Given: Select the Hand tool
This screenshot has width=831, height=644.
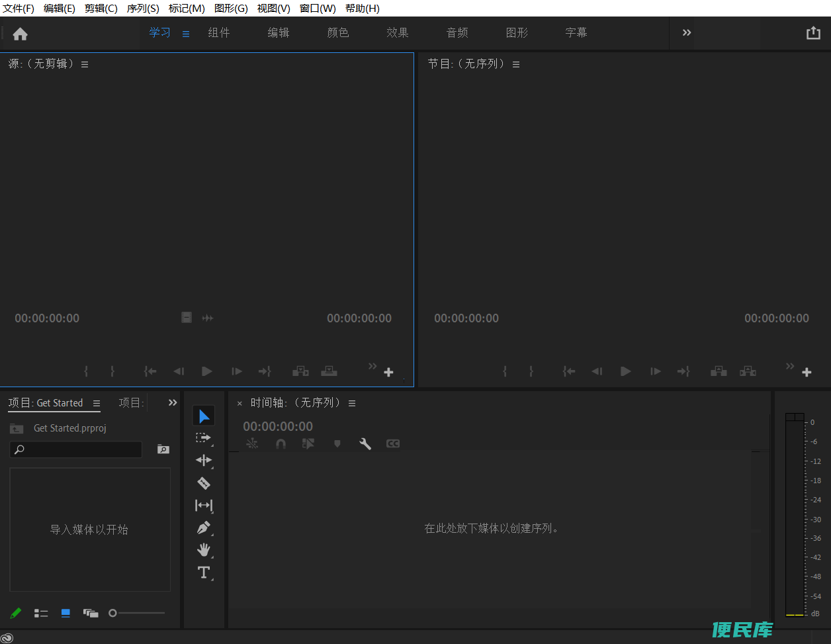Looking at the screenshot, I should click(204, 550).
